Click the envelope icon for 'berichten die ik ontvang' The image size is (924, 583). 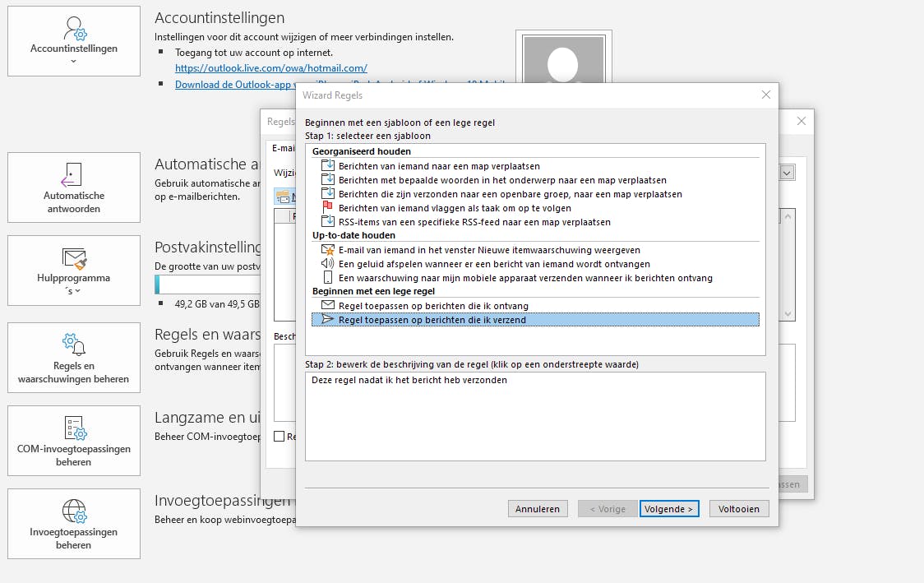pyautogui.click(x=328, y=305)
